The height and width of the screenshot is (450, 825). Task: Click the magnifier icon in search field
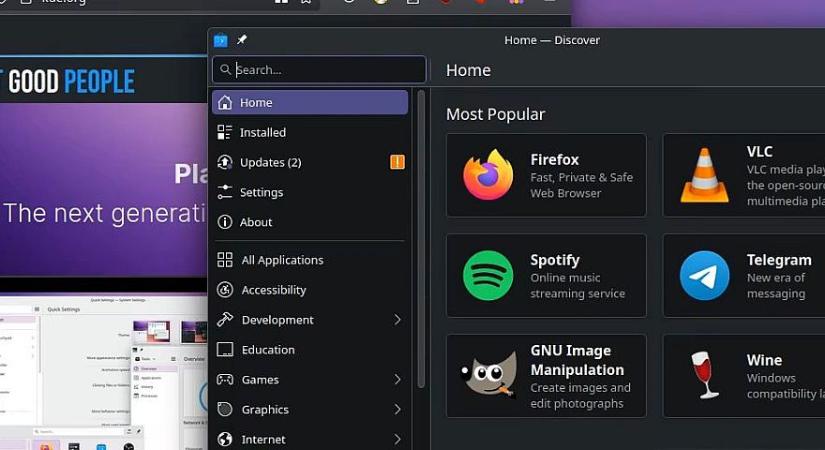(x=225, y=69)
